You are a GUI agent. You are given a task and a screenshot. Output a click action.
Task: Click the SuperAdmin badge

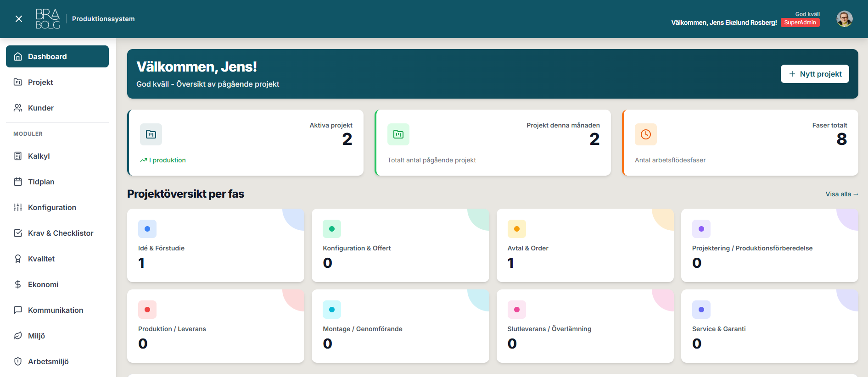coord(800,22)
